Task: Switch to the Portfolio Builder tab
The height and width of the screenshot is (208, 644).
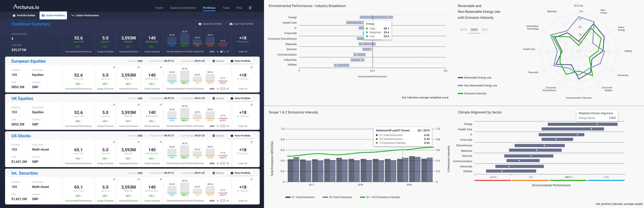Action: click(24, 15)
